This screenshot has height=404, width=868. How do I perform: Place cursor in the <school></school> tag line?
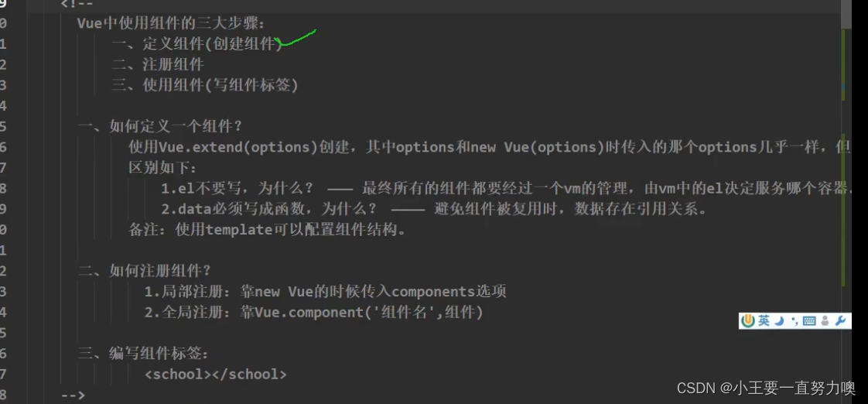(215, 375)
